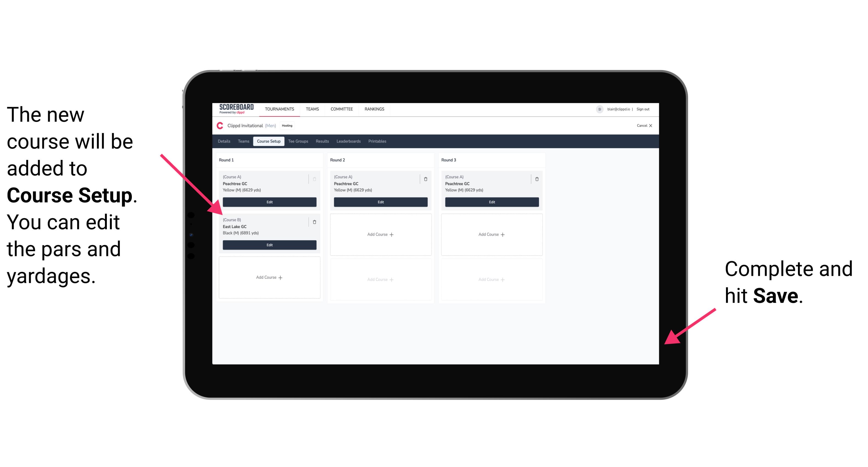Click the Course Setup tab
This screenshot has width=868, height=467.
pyautogui.click(x=268, y=141)
